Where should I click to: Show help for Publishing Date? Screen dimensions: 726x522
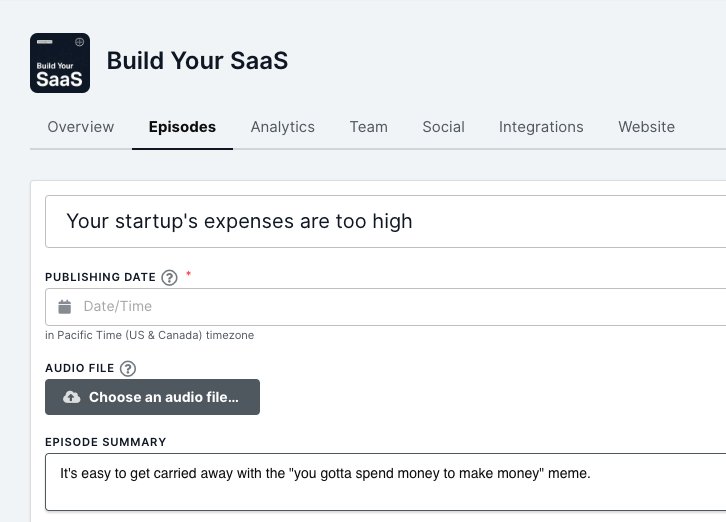point(170,278)
